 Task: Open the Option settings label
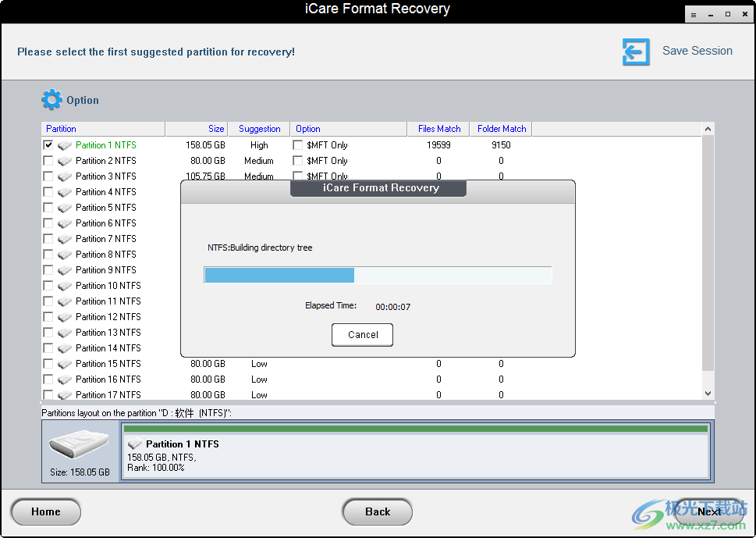[x=83, y=100]
